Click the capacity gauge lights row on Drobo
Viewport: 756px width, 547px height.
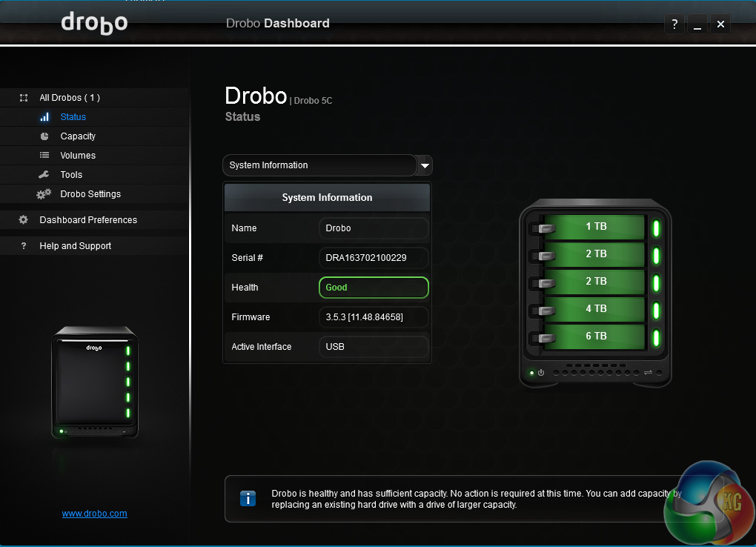(x=596, y=372)
